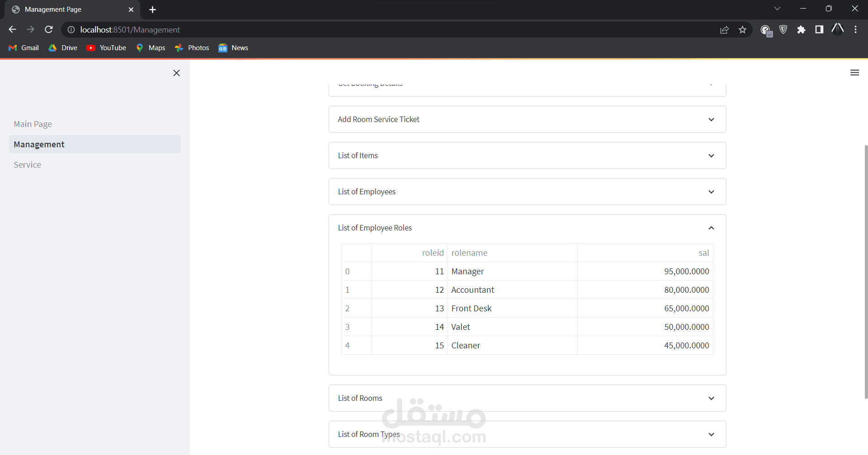Click the 50,000.0000 salary cell
Screen dimensions: 868x455
point(645,327)
